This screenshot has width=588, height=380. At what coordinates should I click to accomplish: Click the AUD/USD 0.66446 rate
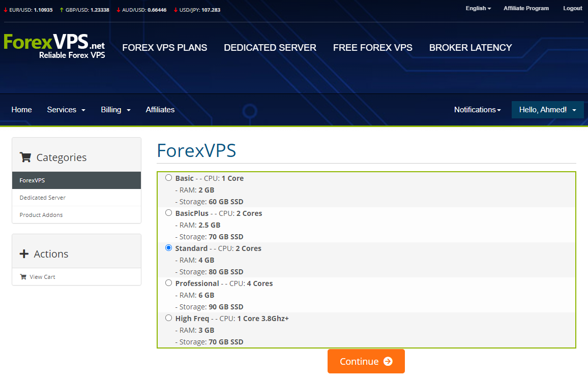[x=144, y=10]
